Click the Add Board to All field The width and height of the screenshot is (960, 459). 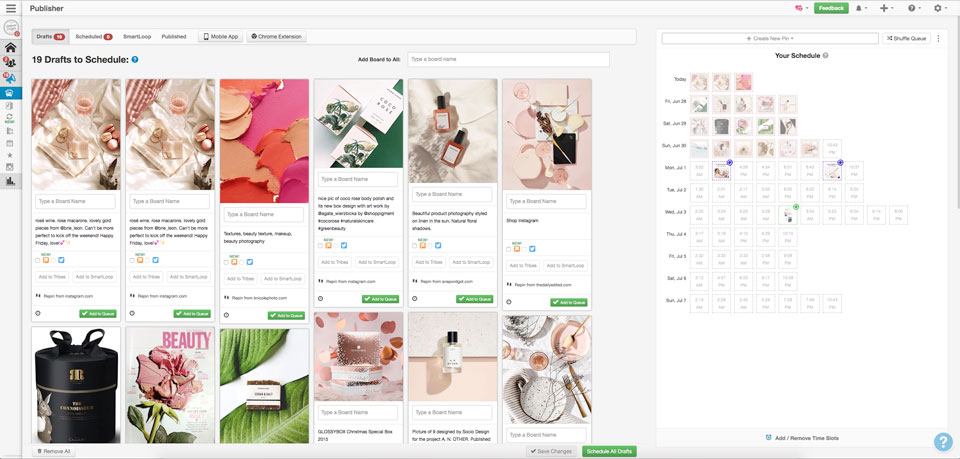pos(507,60)
